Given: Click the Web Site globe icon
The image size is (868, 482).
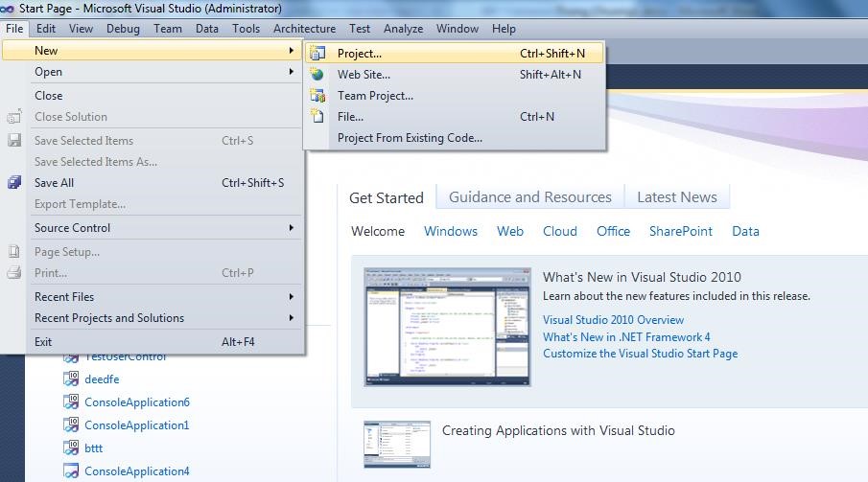Looking at the screenshot, I should (317, 75).
